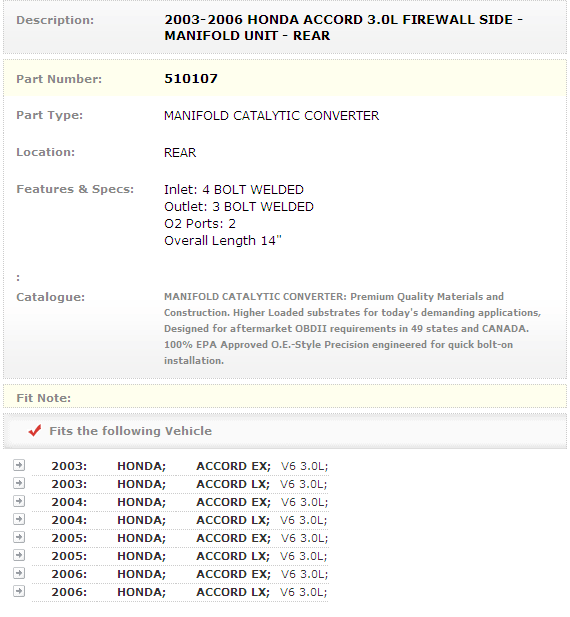570x617 pixels.
Task: Click the description title 2003-2006 HONDA ACCORD
Action: 343,28
